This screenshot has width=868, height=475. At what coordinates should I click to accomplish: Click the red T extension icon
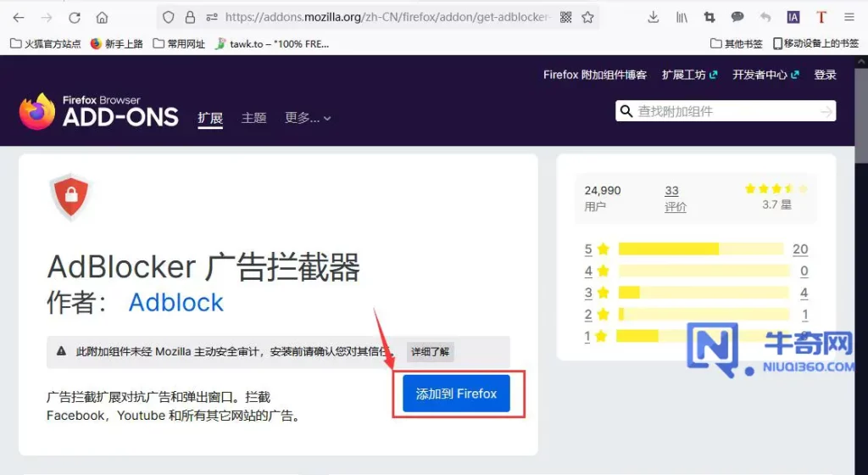click(821, 17)
